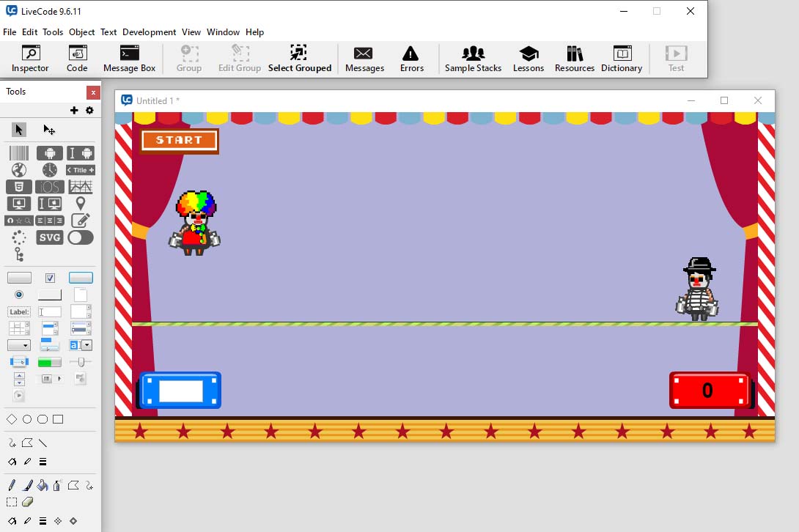Choose the clock widget in Tools

coord(50,170)
